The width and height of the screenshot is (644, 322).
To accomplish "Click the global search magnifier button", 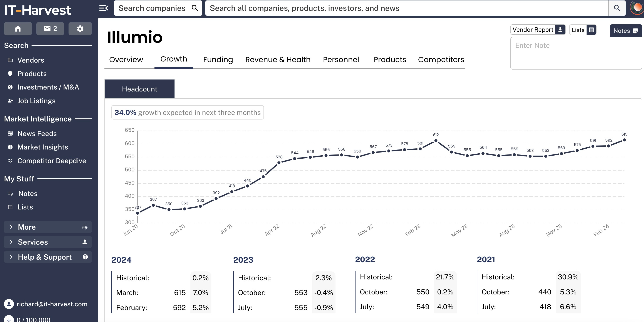I will [617, 8].
